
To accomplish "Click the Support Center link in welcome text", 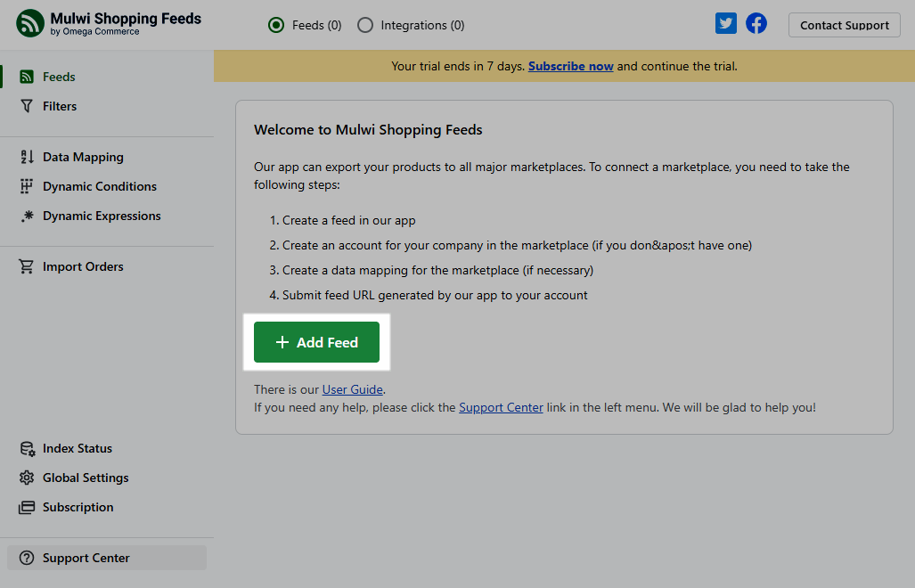I will click(501, 407).
